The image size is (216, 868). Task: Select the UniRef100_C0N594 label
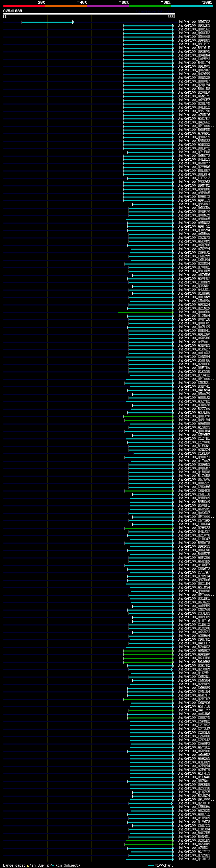(194, 357)
